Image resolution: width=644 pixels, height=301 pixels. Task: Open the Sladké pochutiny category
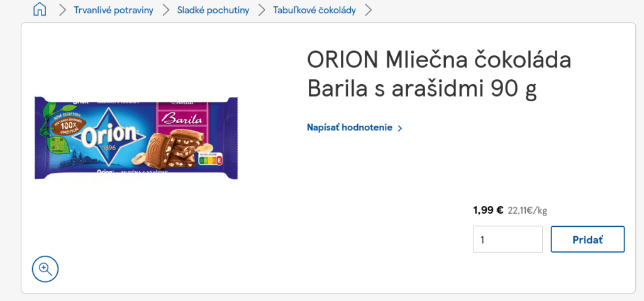(x=213, y=10)
